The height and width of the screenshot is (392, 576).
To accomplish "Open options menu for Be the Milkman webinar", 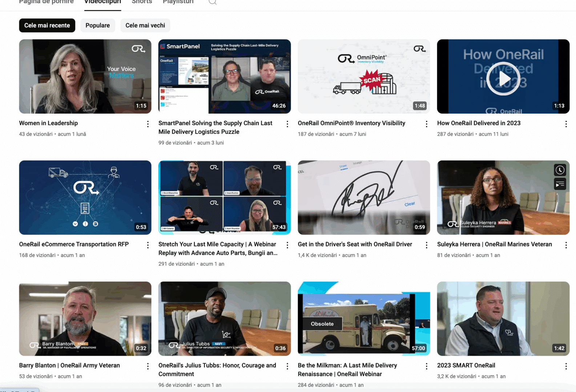I will point(427,367).
